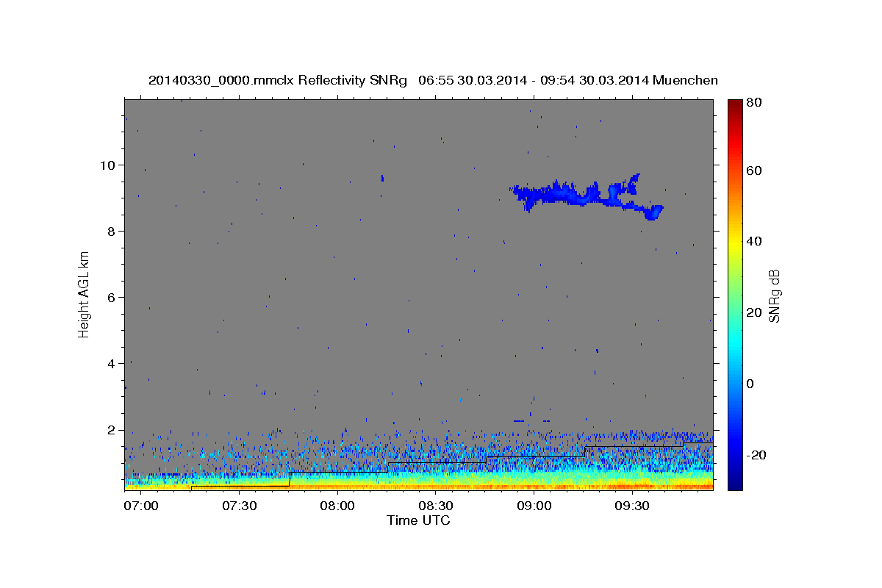
Task: Click the 'SNRg dB' colorbar label
Action: pos(774,295)
